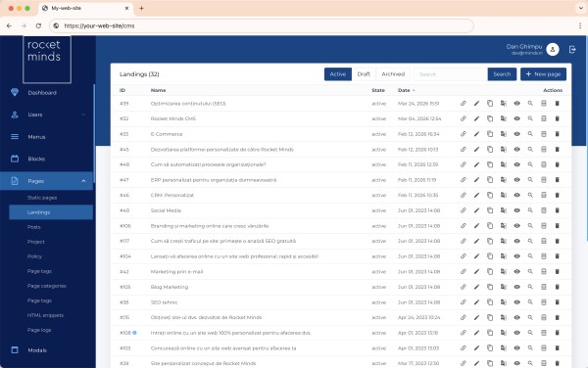The height and width of the screenshot is (368, 588).
Task: Toggle eye visibility for Social Media row
Action: click(517, 210)
